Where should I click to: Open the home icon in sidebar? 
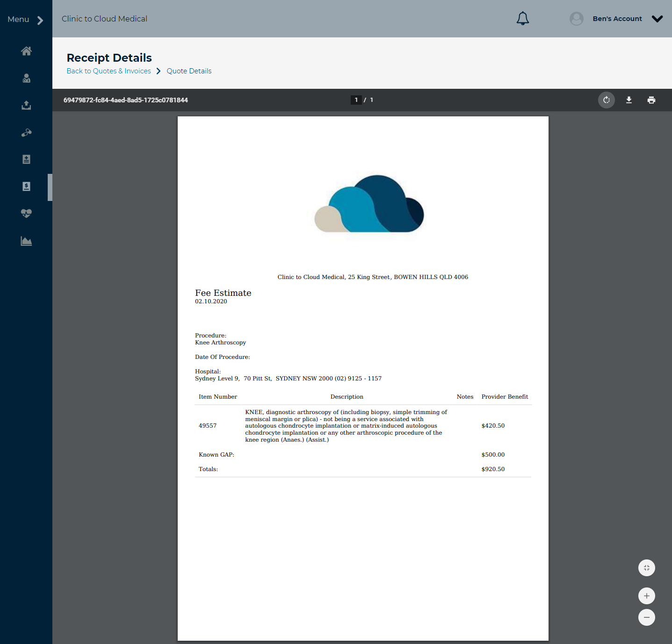click(26, 51)
